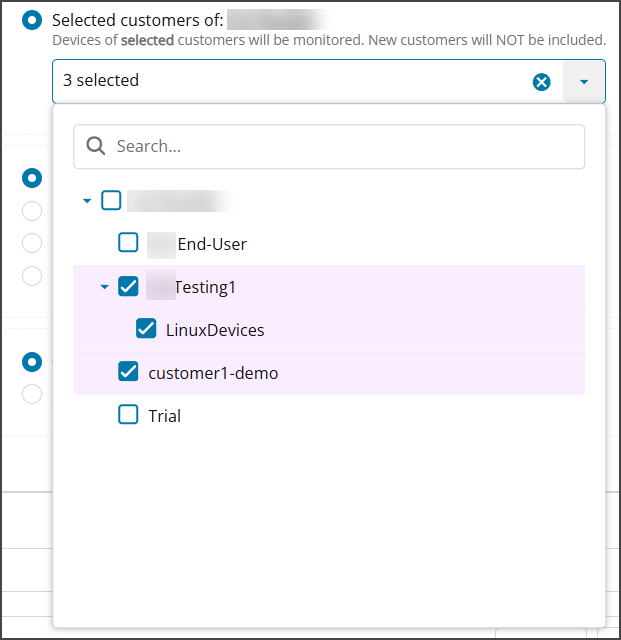The height and width of the screenshot is (640, 621).
Task: Uncheck the LinuxDevices checkbox
Action: coord(146,329)
